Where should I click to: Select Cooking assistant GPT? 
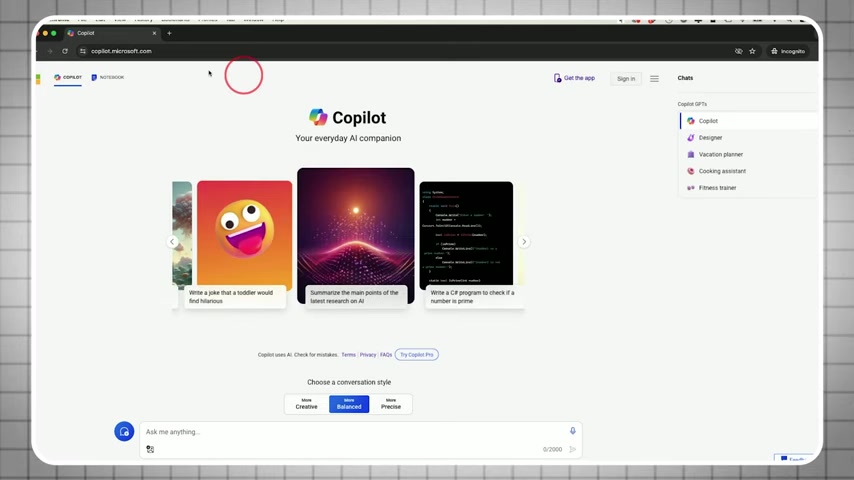748,171
